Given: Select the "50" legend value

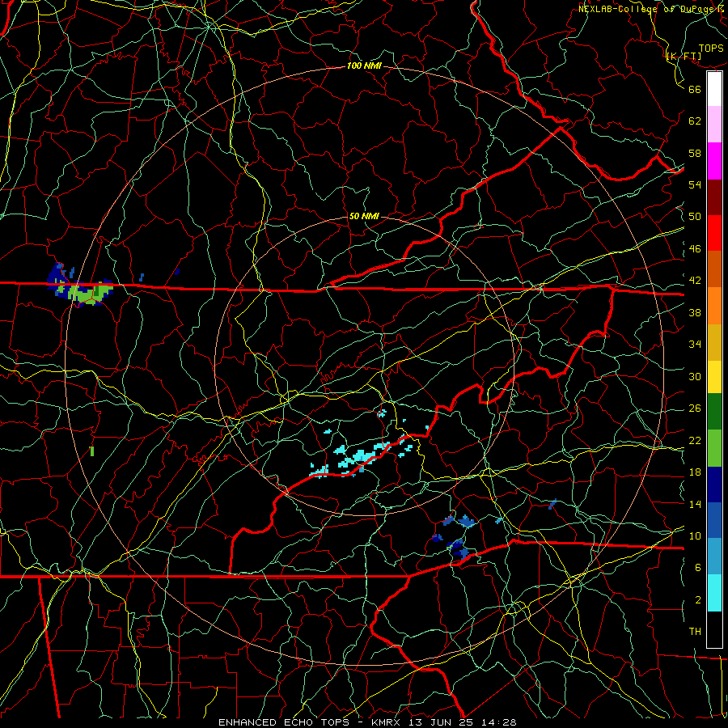Looking at the screenshot, I should (695, 217).
